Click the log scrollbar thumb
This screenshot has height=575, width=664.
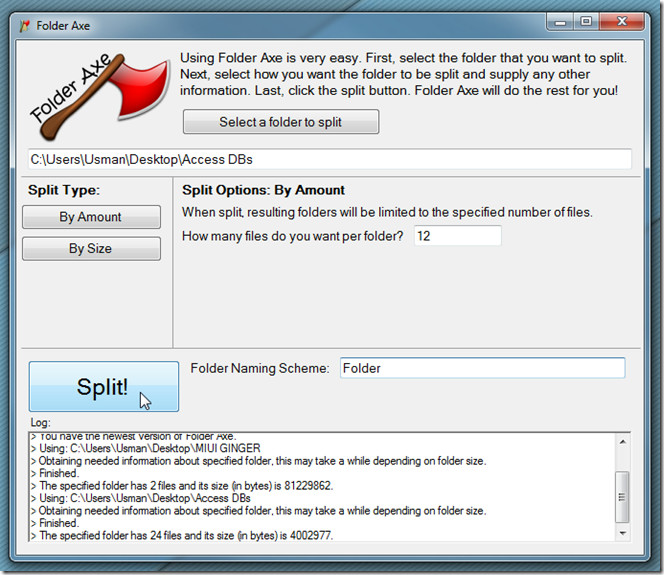pyautogui.click(x=622, y=497)
